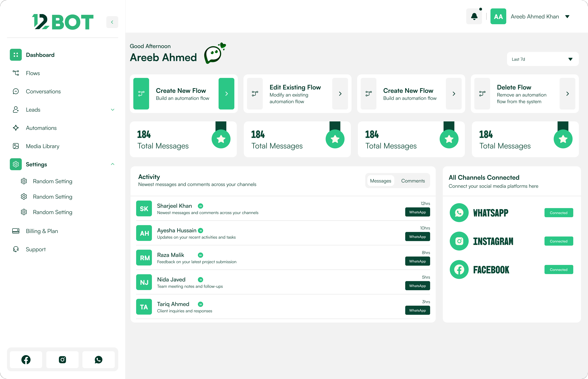Click the RM avatar for Raza Malik

point(144,258)
